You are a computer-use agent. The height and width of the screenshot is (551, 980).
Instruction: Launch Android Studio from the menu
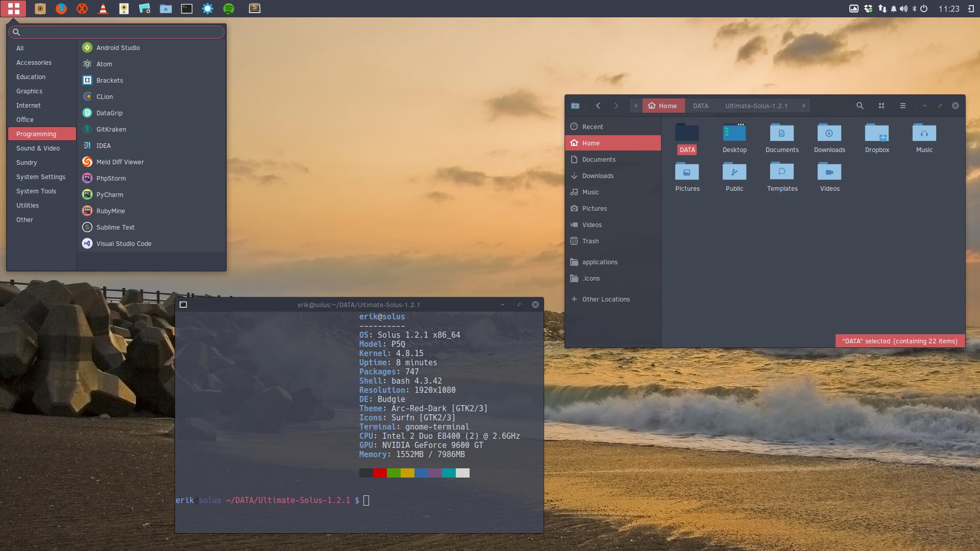(152, 47)
